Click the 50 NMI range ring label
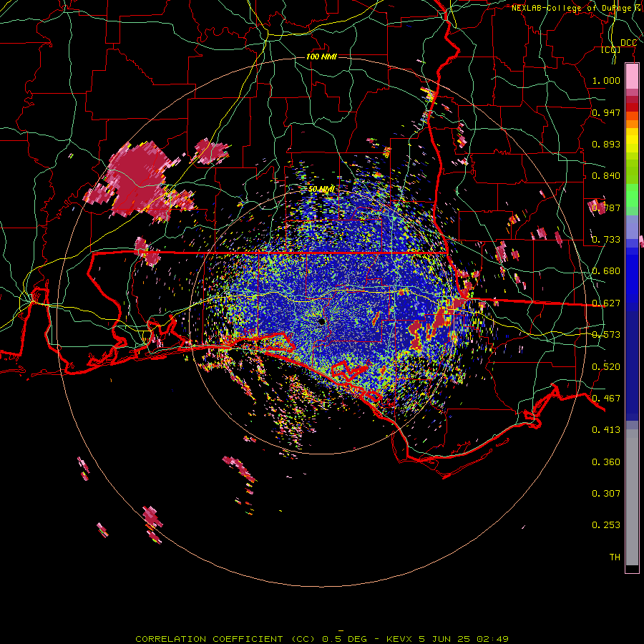 coord(321,190)
